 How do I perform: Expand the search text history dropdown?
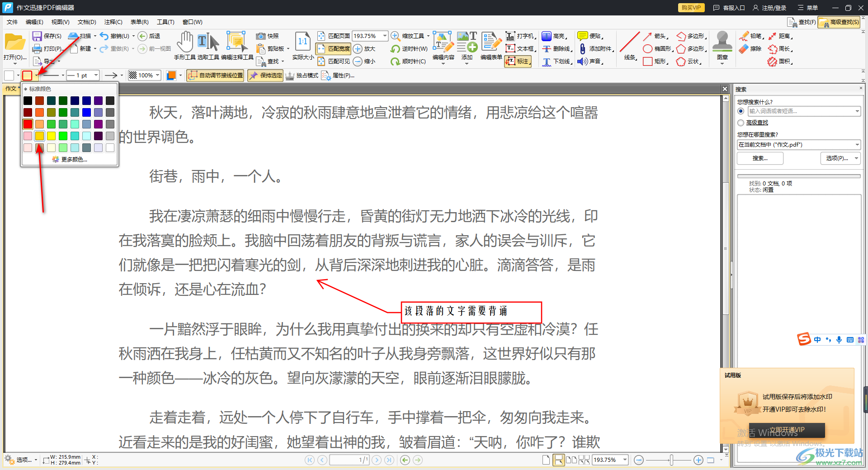[857, 111]
